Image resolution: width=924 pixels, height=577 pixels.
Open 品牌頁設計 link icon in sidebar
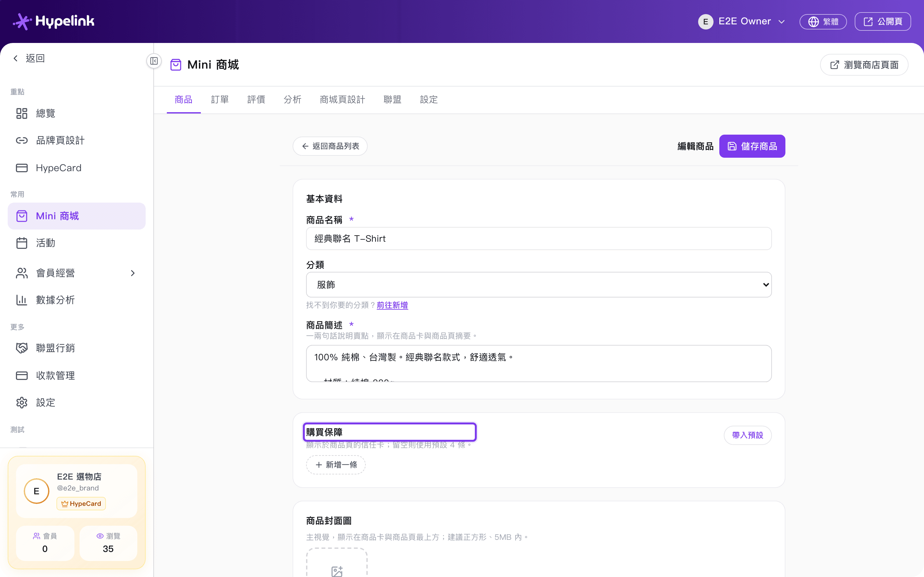click(x=22, y=140)
